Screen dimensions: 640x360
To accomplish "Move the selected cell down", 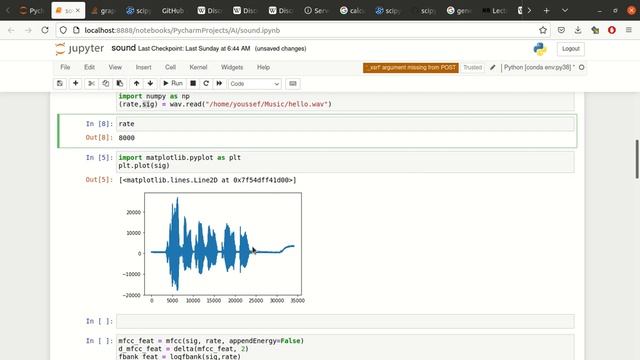I will pos(150,84).
